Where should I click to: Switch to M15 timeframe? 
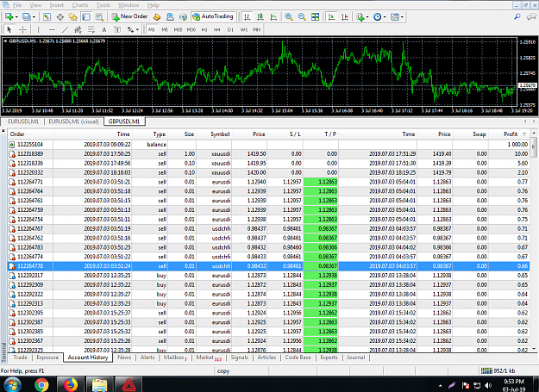click(178, 30)
